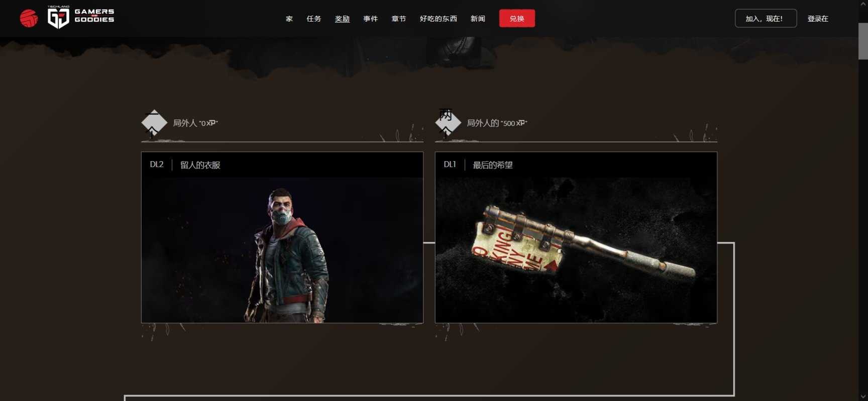View the 留人的衣服 outfit reward image

click(x=282, y=250)
